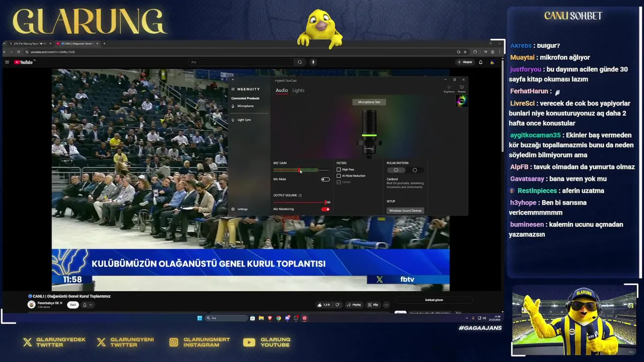Show hidden system tray icons
The width and height of the screenshot is (644, 362).
tap(466, 318)
